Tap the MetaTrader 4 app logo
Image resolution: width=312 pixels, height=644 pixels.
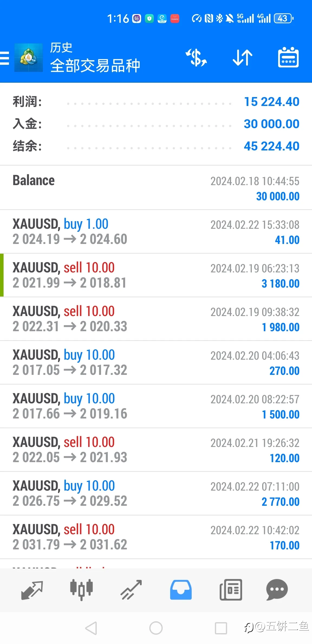(28, 58)
